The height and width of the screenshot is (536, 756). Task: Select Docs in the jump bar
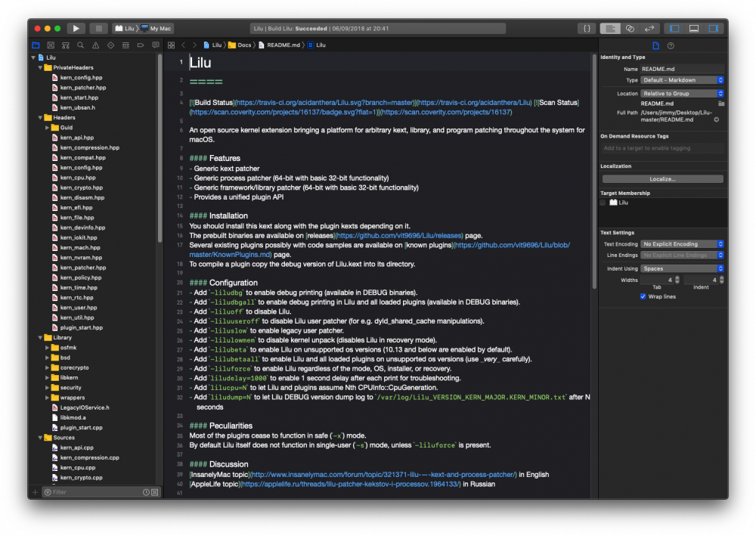[x=240, y=45]
